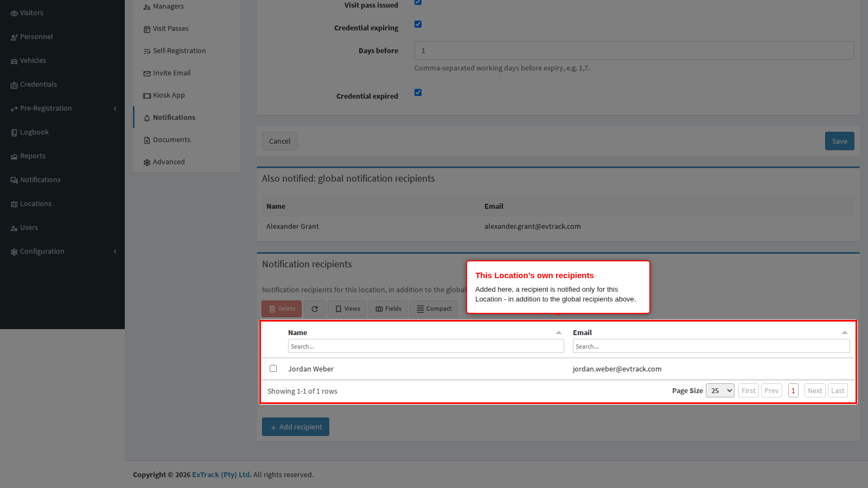Toggle the Visit pass issued checkbox
This screenshot has width=868, height=488.
(x=418, y=2)
